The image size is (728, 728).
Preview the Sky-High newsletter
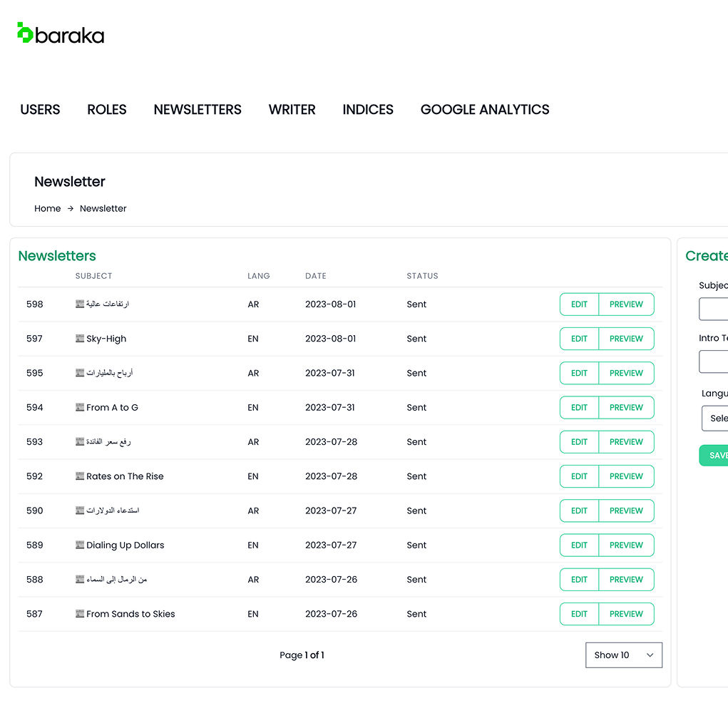point(626,339)
